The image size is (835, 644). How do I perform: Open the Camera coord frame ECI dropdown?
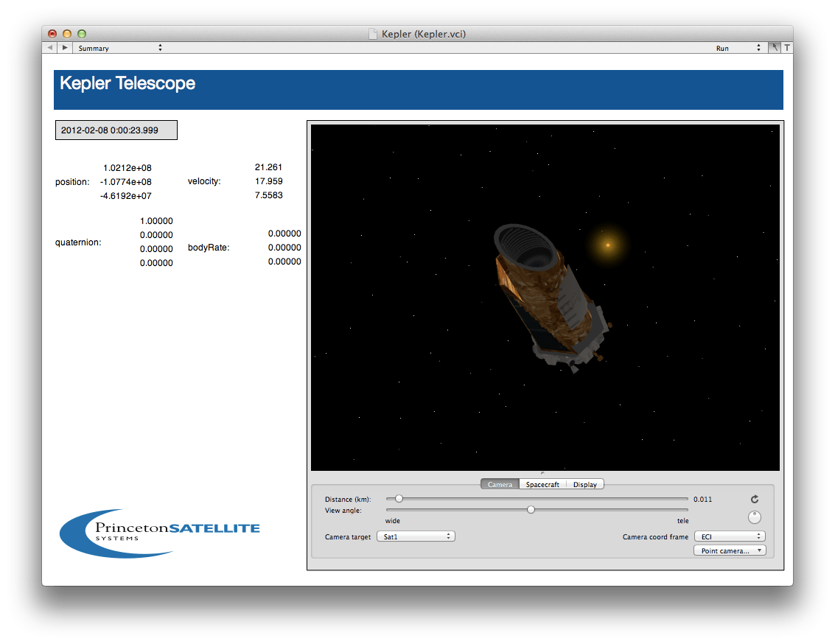pos(730,536)
